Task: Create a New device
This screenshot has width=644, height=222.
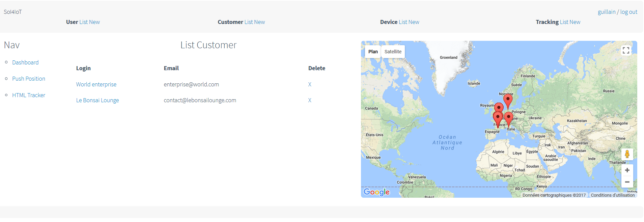Action: tap(414, 22)
